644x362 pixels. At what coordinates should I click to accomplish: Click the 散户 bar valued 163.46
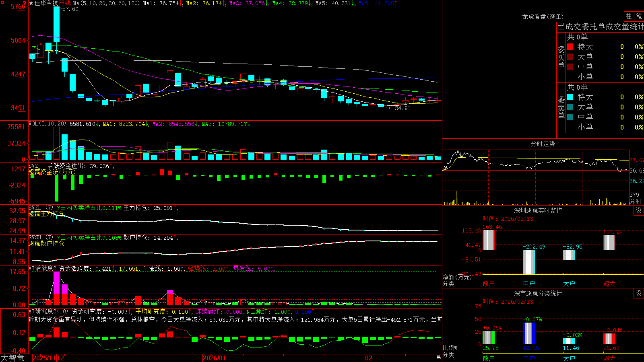click(x=488, y=240)
